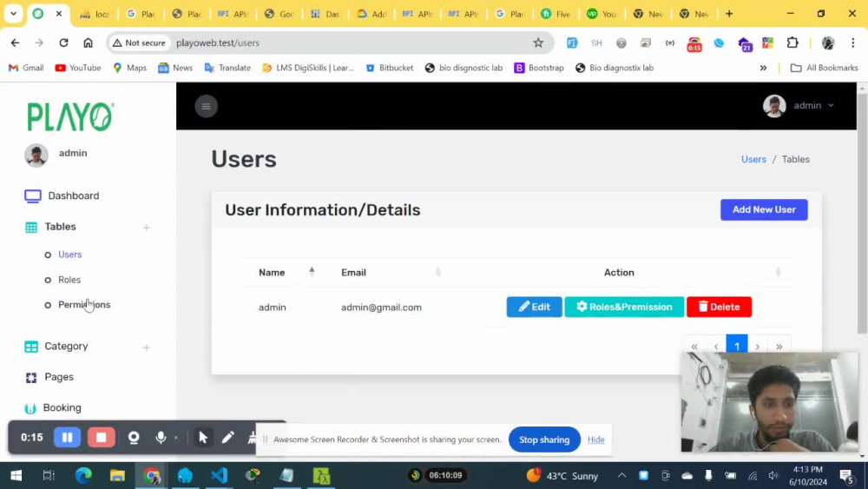Screen dimensions: 868x489
Task: Bookmark this page with star icon
Action: click(x=538, y=43)
